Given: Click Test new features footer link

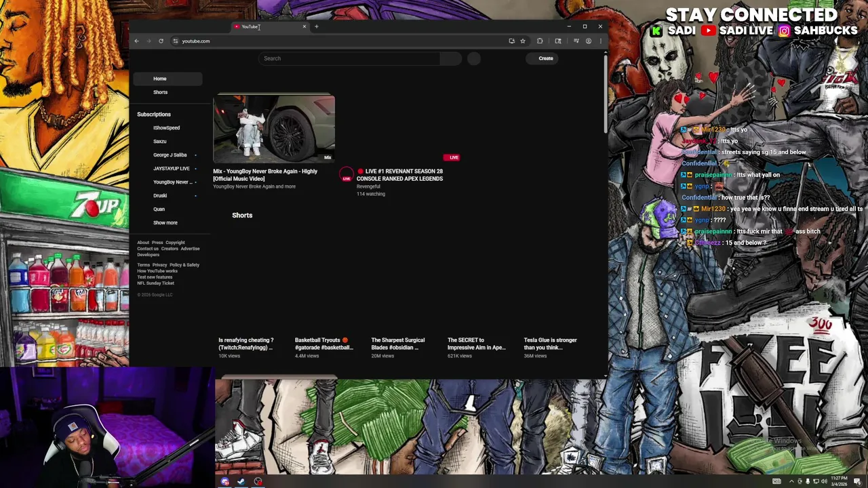Looking at the screenshot, I should (155, 277).
